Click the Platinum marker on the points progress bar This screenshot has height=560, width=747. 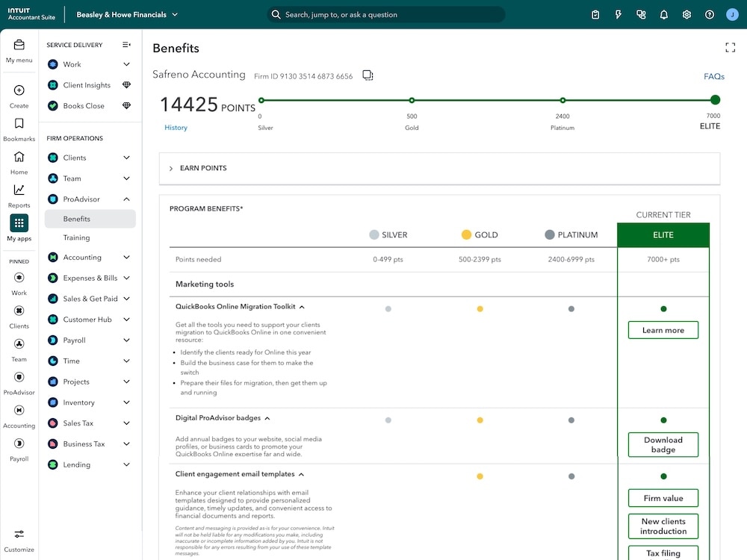[x=562, y=99]
